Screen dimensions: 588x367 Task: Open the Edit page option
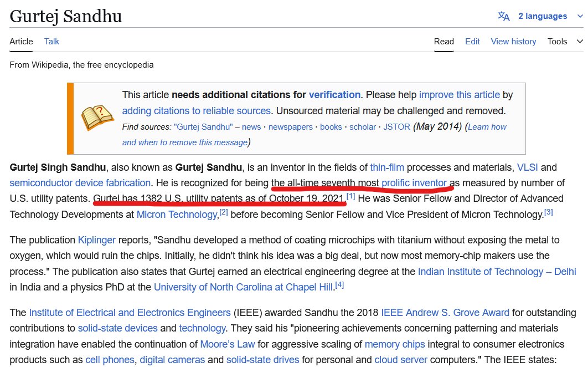[472, 41]
